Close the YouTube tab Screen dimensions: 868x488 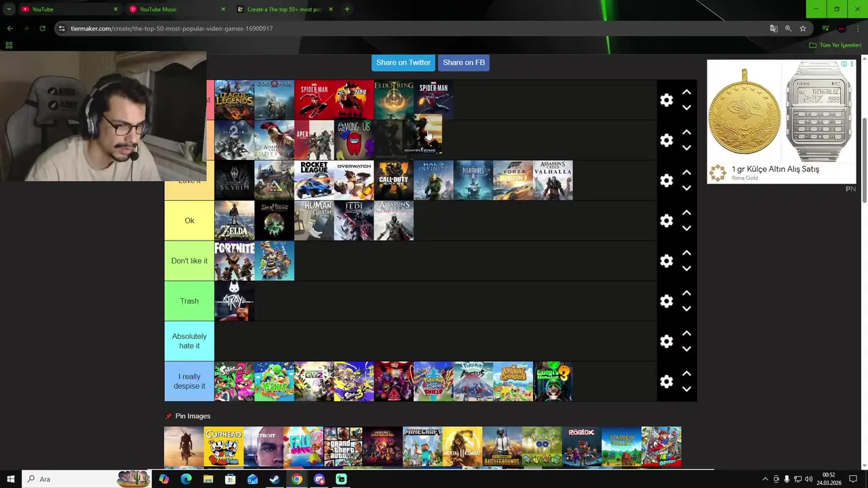[x=115, y=9]
